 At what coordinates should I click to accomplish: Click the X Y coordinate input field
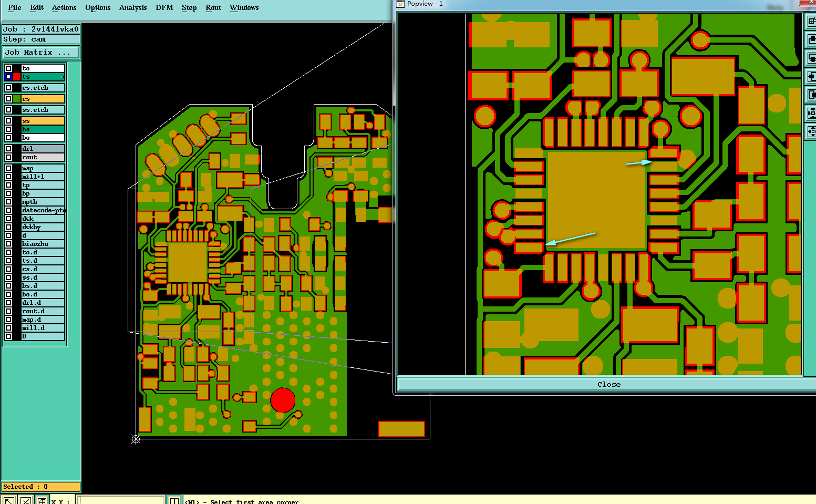click(x=121, y=500)
